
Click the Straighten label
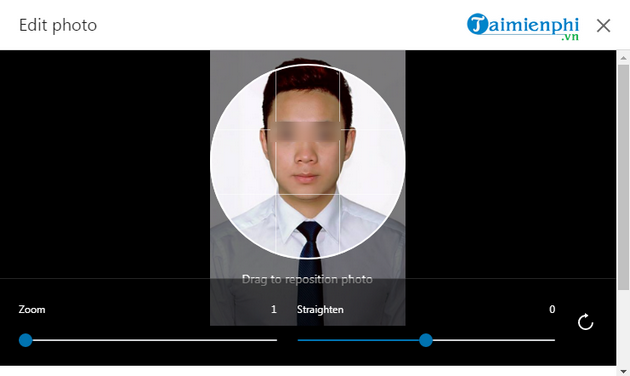[x=320, y=310]
